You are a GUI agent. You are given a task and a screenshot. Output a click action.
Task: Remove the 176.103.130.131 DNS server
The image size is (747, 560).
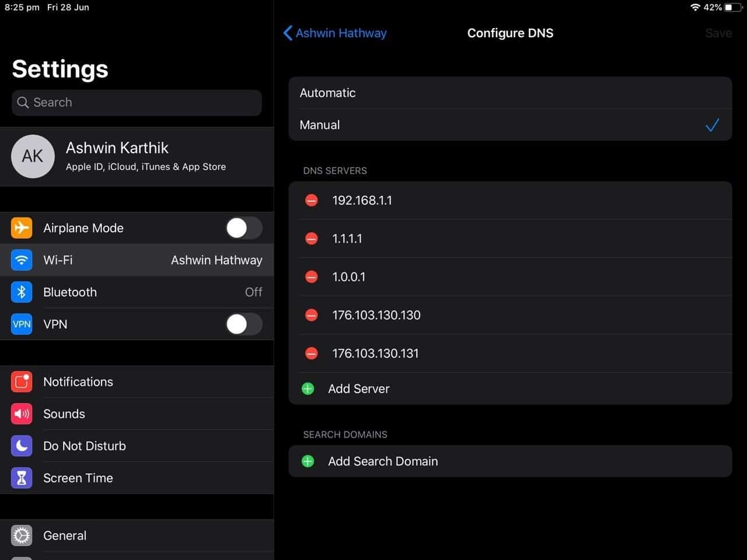[311, 353]
